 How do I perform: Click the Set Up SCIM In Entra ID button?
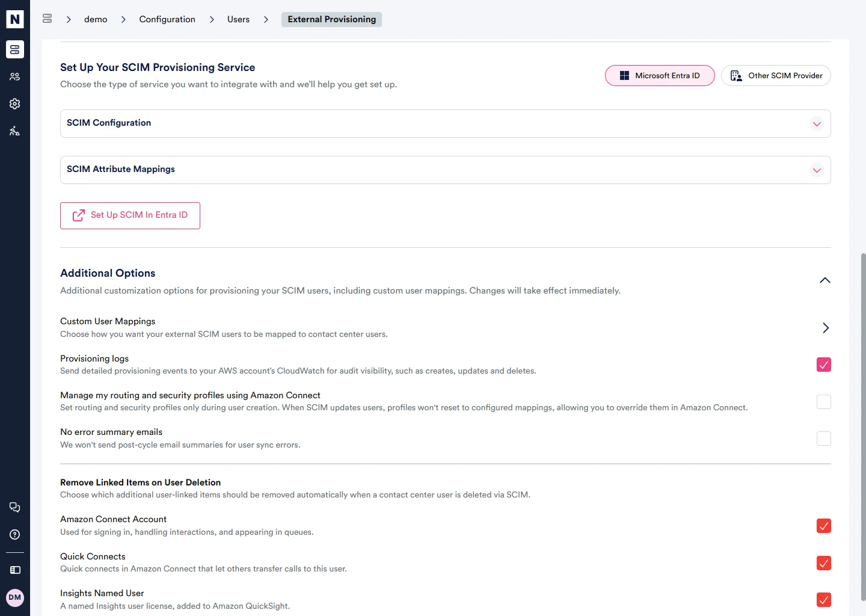tap(130, 215)
